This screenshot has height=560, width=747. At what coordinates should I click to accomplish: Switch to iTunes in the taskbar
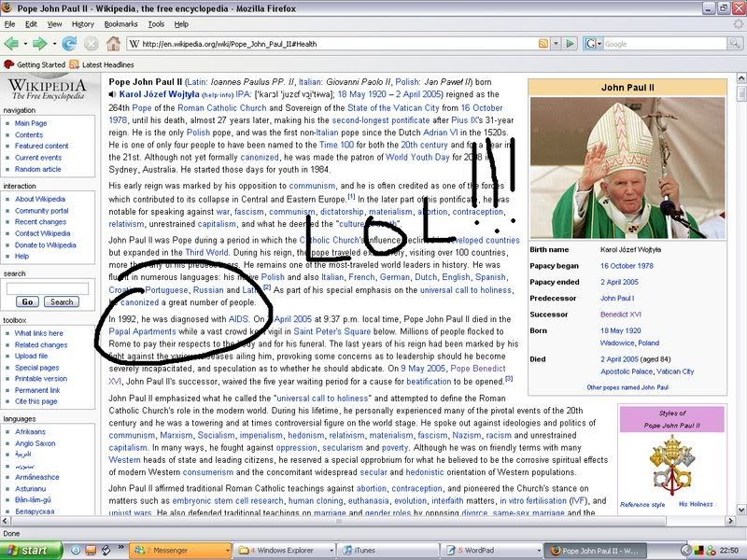(x=387, y=551)
